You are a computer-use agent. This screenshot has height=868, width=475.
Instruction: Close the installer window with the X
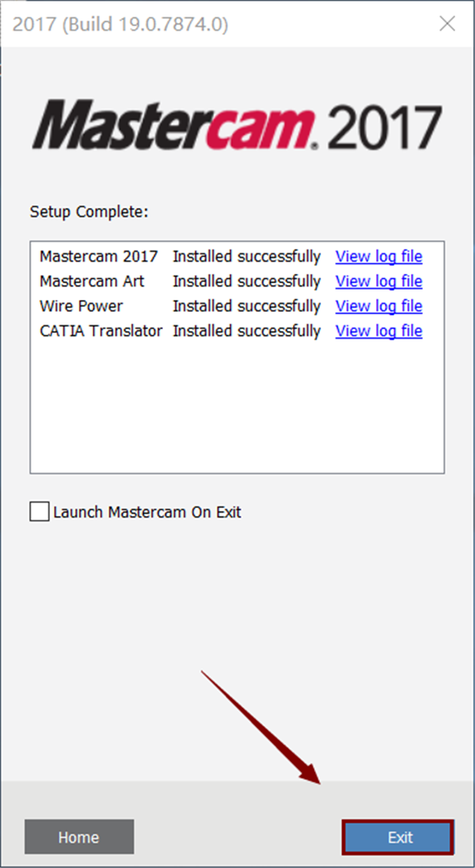pos(447,24)
